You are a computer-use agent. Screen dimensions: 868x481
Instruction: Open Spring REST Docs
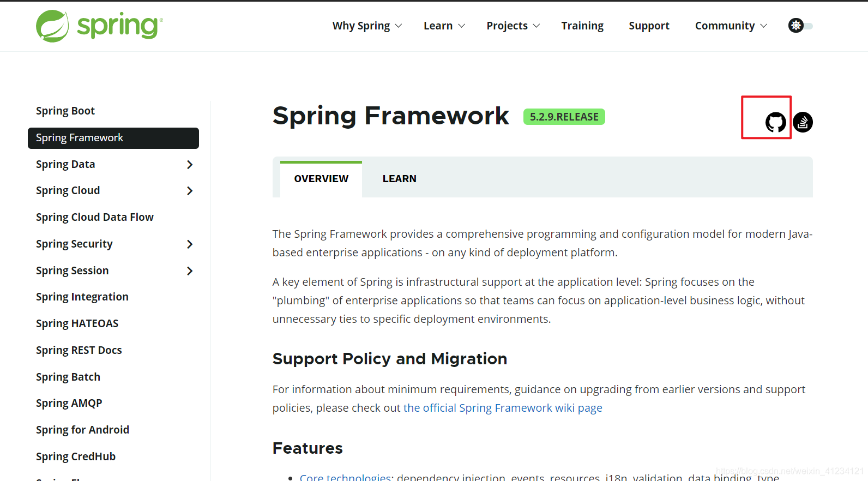tap(79, 350)
